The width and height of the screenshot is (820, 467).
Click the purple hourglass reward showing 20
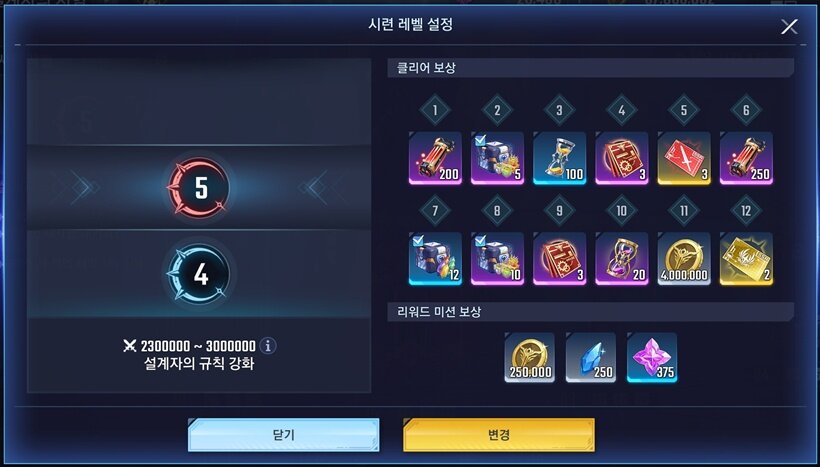point(621,259)
